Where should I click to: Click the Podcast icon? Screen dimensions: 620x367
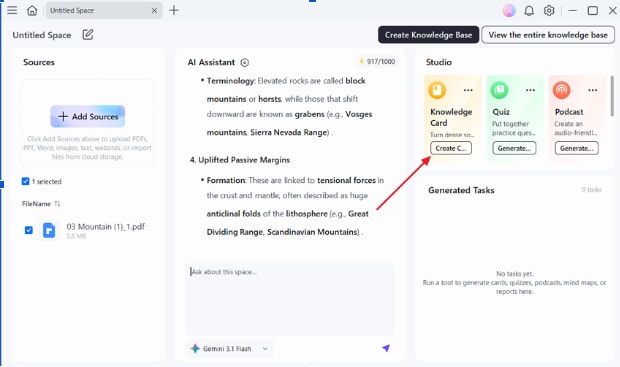[x=561, y=90]
